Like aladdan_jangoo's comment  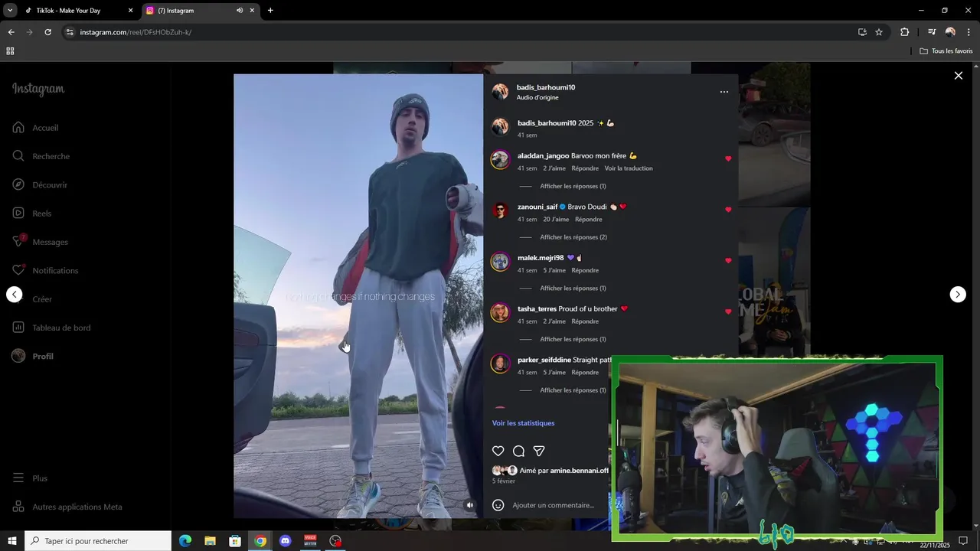728,159
